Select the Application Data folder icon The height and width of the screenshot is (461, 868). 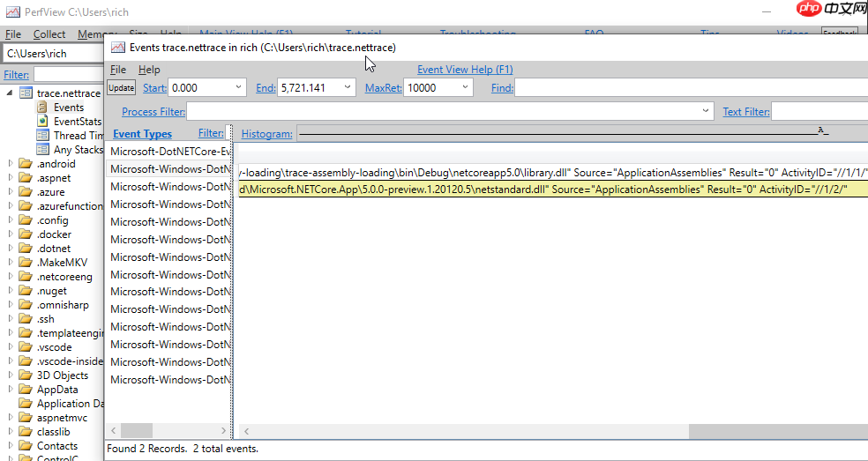pyautogui.click(x=26, y=404)
